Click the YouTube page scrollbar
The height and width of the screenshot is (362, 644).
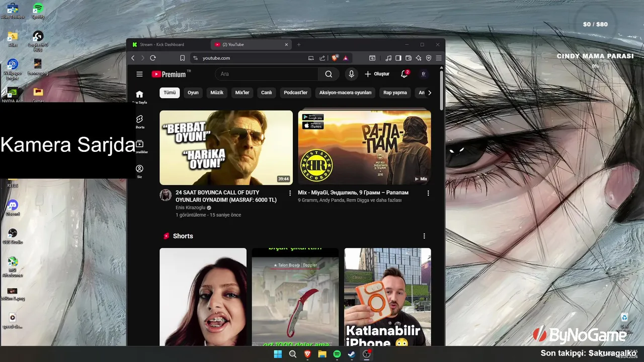click(442, 89)
